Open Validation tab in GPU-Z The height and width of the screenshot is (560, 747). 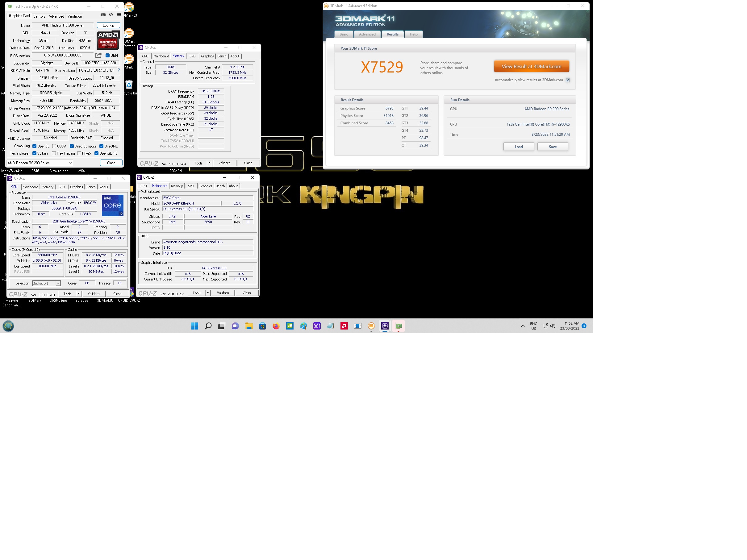tap(75, 16)
